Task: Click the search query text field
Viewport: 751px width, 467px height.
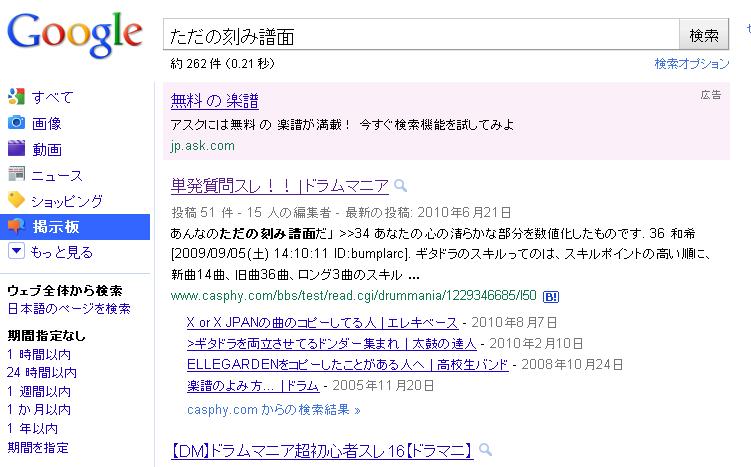Action: [x=420, y=36]
